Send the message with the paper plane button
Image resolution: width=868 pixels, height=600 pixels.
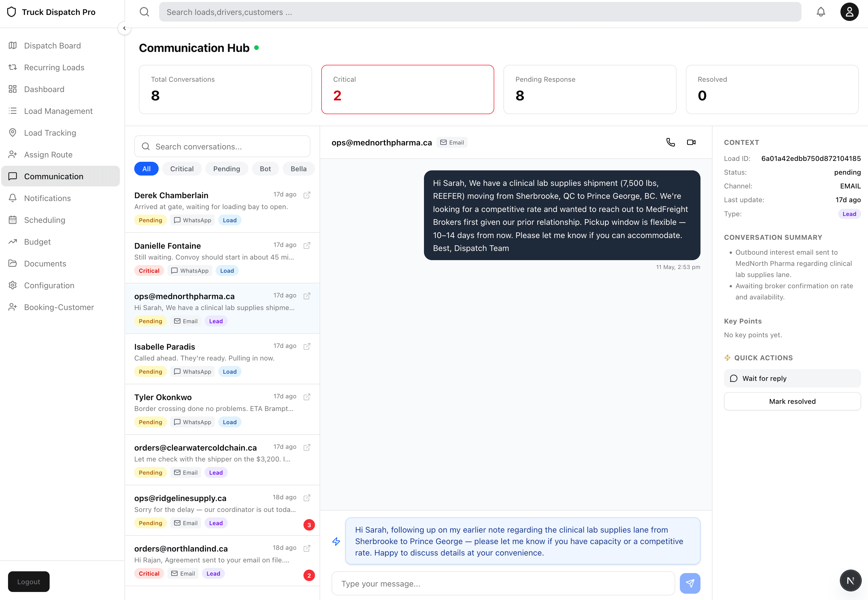690,583
